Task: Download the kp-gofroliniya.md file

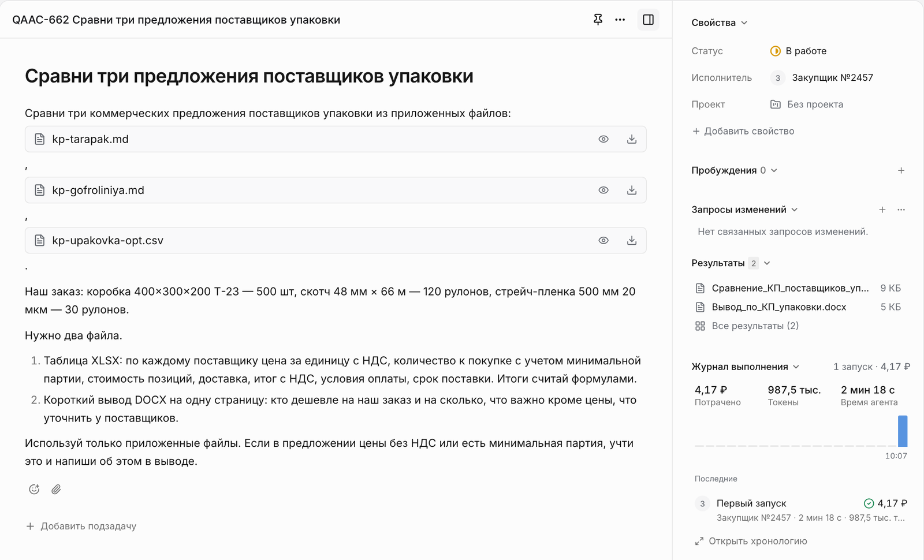Action: click(x=632, y=190)
